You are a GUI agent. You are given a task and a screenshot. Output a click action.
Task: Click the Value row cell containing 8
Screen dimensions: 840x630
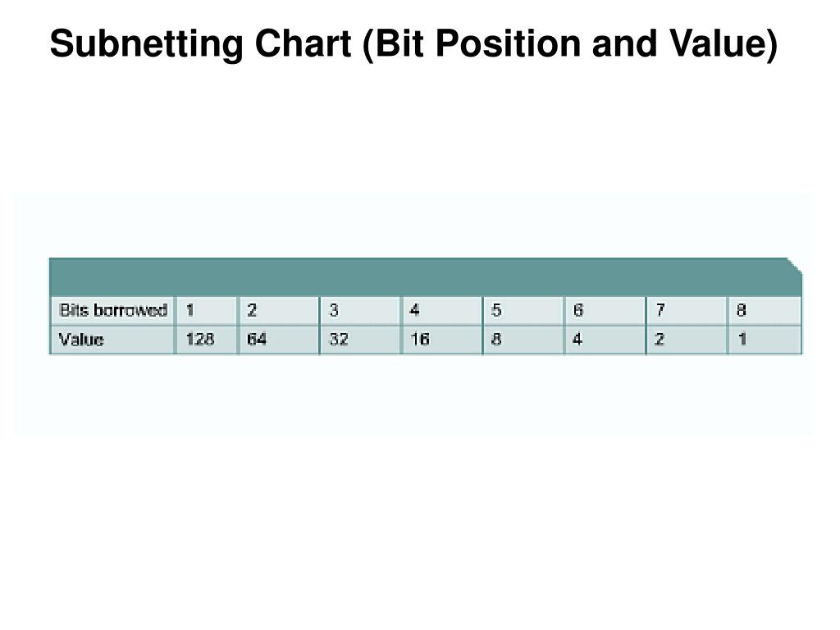[523, 340]
